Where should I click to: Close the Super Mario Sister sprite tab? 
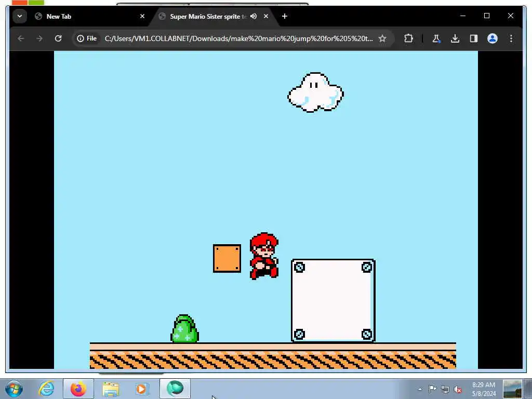[266, 16]
